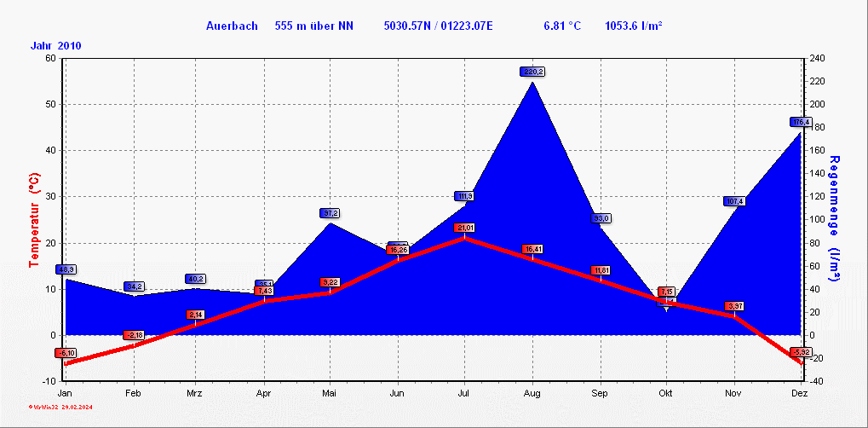Click the Auerbach station title

(233, 26)
